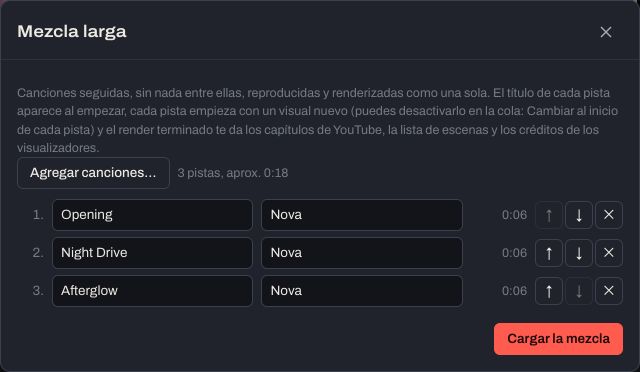
Task: Load the mix with Cargar la mezcla
Action: point(558,339)
